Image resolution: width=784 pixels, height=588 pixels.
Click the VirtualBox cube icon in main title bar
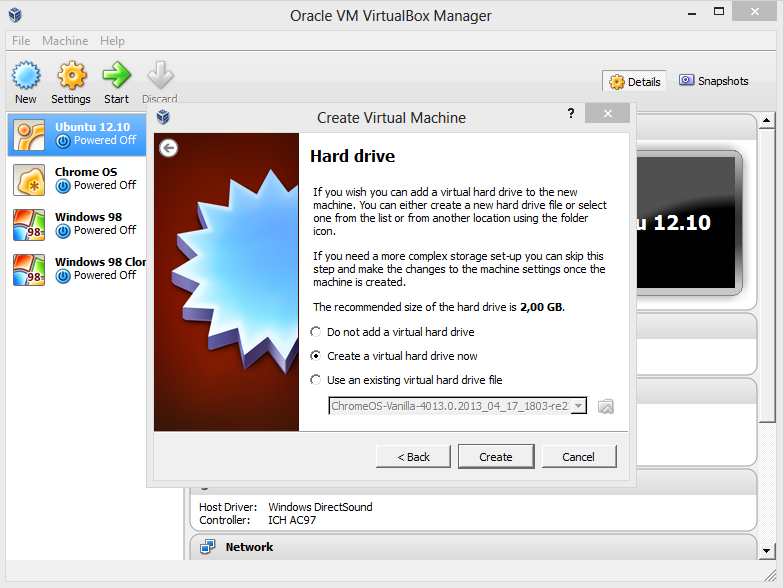[x=15, y=15]
